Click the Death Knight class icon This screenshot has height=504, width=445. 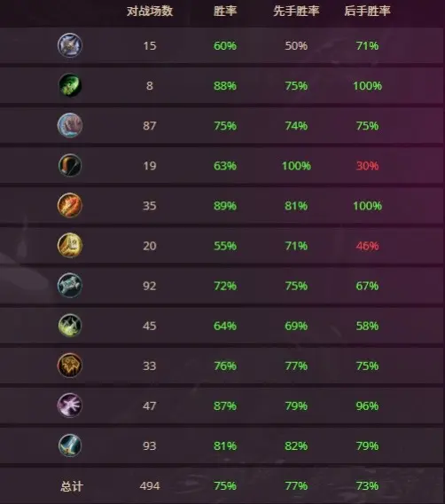(x=70, y=45)
